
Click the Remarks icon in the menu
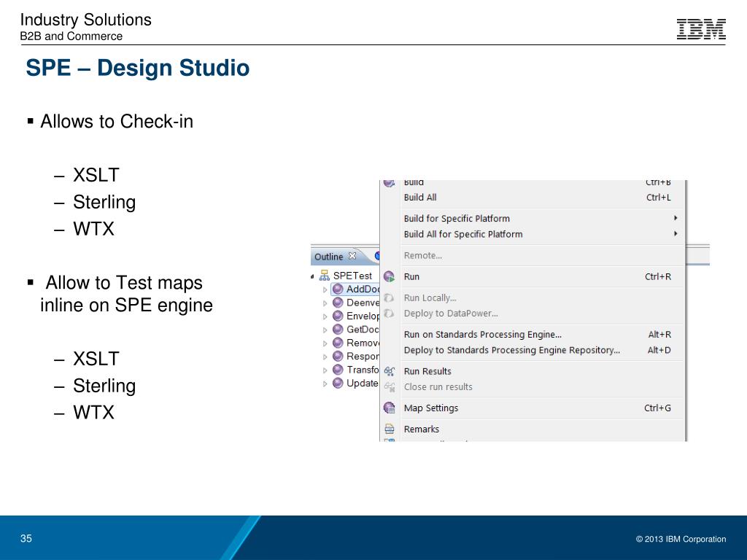(x=390, y=429)
